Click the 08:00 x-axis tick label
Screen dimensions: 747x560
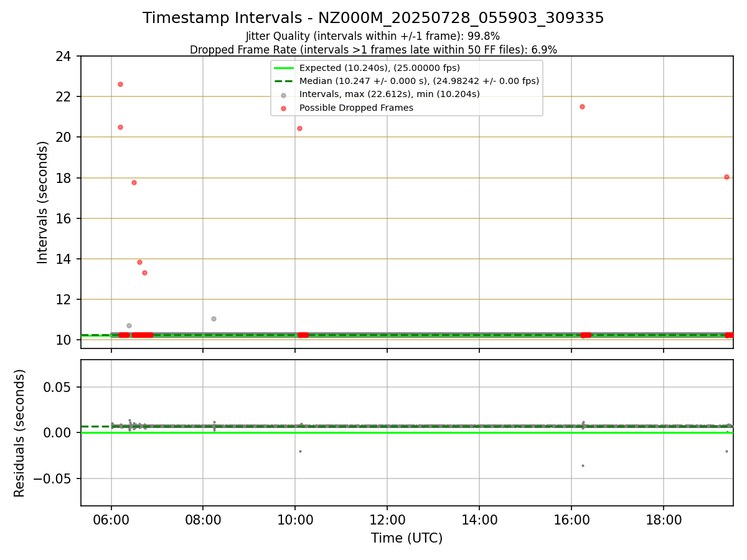pyautogui.click(x=203, y=520)
